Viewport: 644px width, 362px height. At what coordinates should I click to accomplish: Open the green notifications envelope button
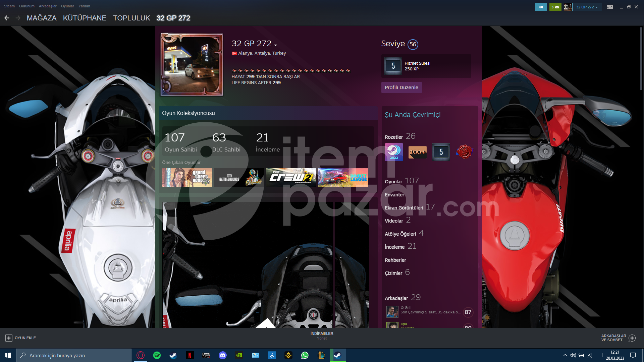point(555,7)
